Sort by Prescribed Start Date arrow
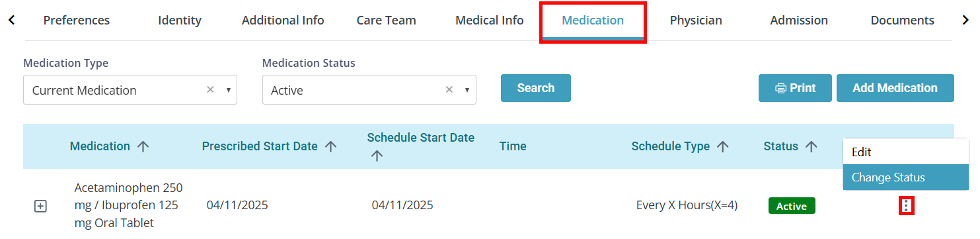This screenshot has width=980, height=239. [x=331, y=146]
